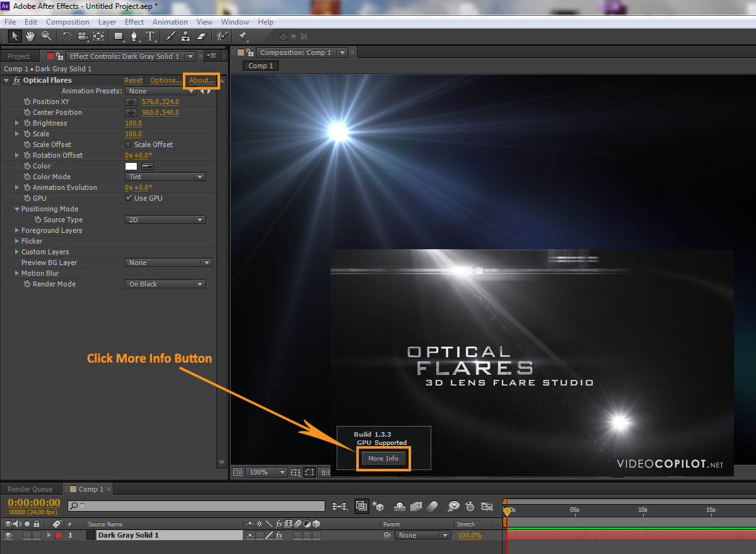Select the Pen tool

point(134,37)
